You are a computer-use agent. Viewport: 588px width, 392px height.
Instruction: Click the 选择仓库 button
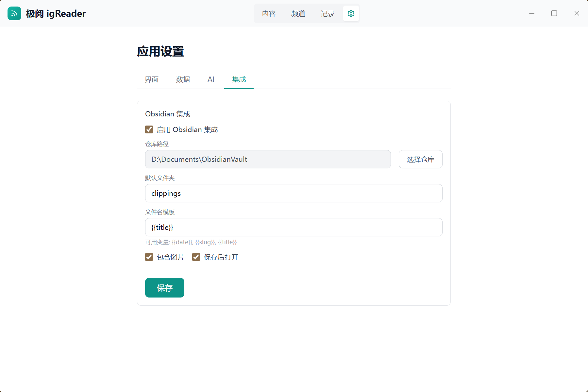pos(420,159)
